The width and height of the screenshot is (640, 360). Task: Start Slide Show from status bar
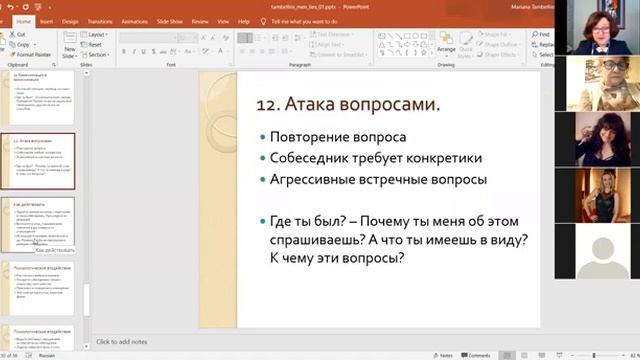559,356
